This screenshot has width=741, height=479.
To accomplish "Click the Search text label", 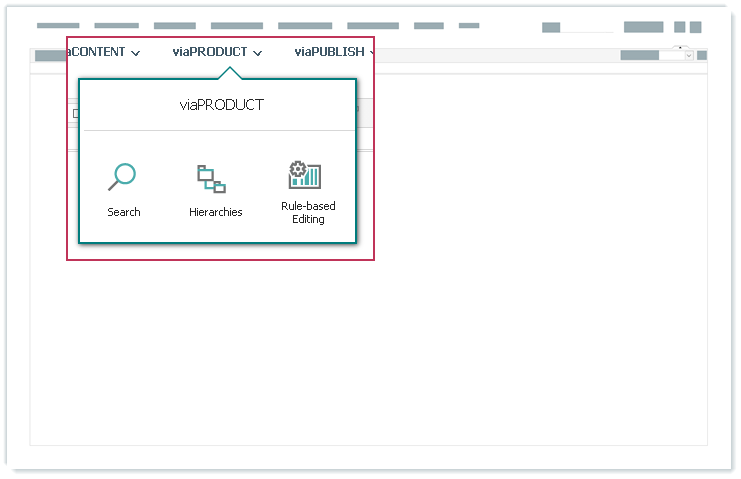I will [x=124, y=212].
